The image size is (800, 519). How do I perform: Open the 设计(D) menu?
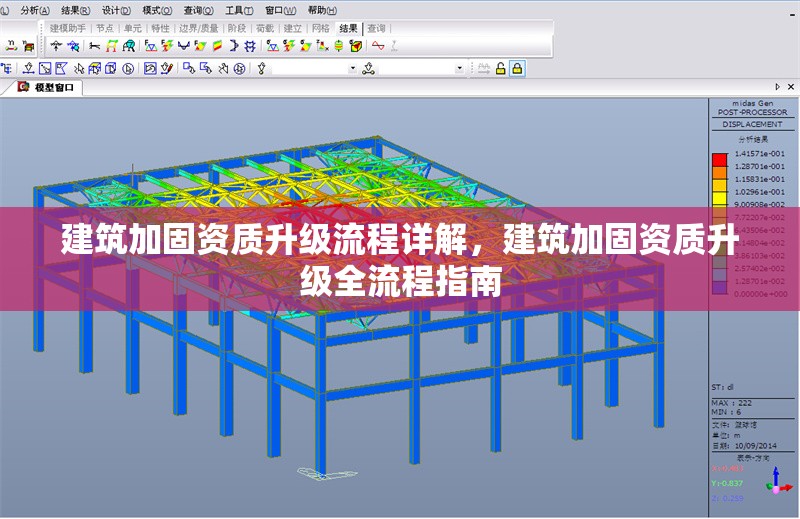116,10
